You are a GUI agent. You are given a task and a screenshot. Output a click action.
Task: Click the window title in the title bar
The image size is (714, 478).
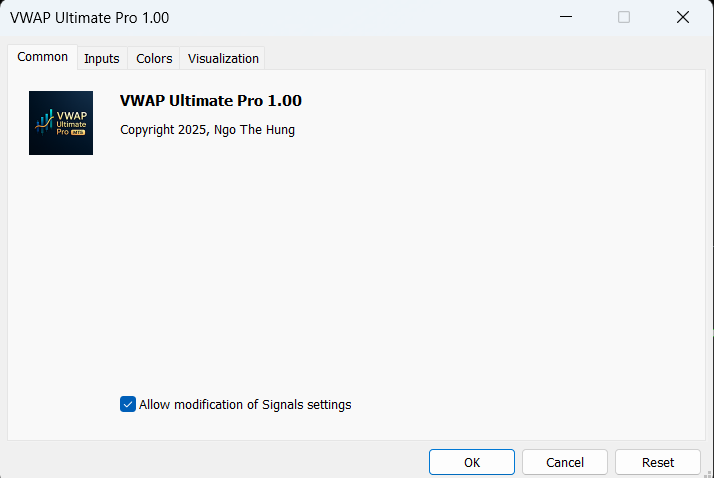[x=89, y=17]
